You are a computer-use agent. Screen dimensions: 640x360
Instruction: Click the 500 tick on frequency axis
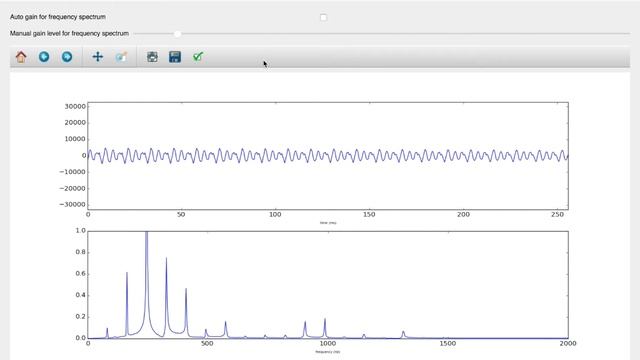point(207,344)
